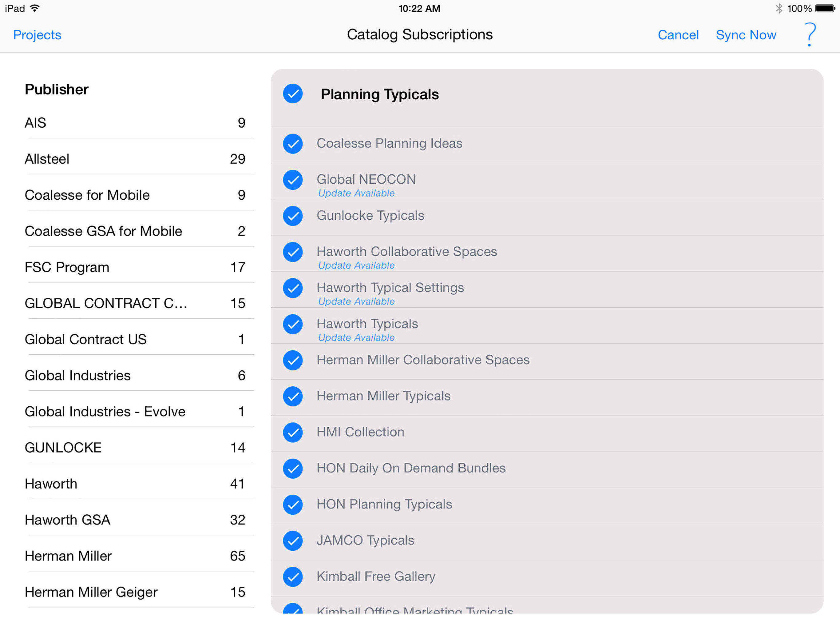This screenshot has height=630, width=840.
Task: Tap the Coalesse Planning Ideas label
Action: pyautogui.click(x=389, y=144)
